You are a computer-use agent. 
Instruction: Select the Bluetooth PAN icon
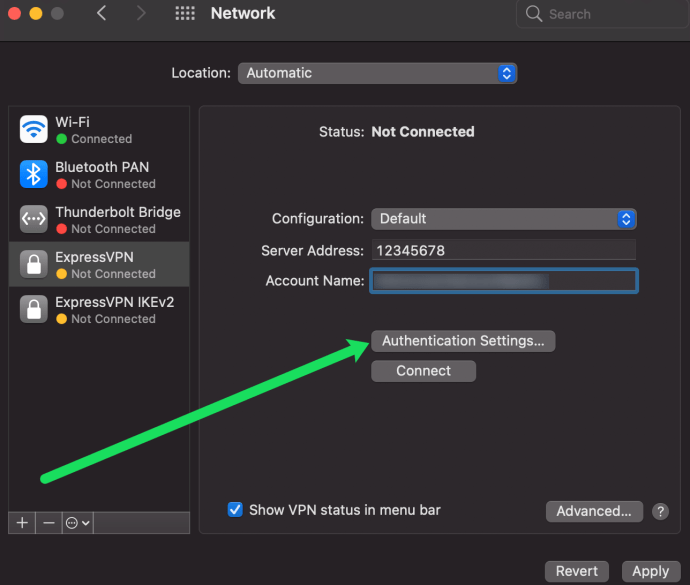[x=33, y=174]
